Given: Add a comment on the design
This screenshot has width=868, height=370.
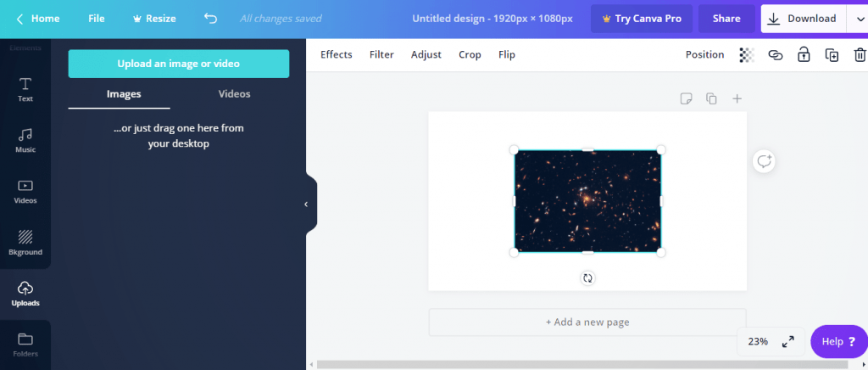Looking at the screenshot, I should [x=764, y=161].
